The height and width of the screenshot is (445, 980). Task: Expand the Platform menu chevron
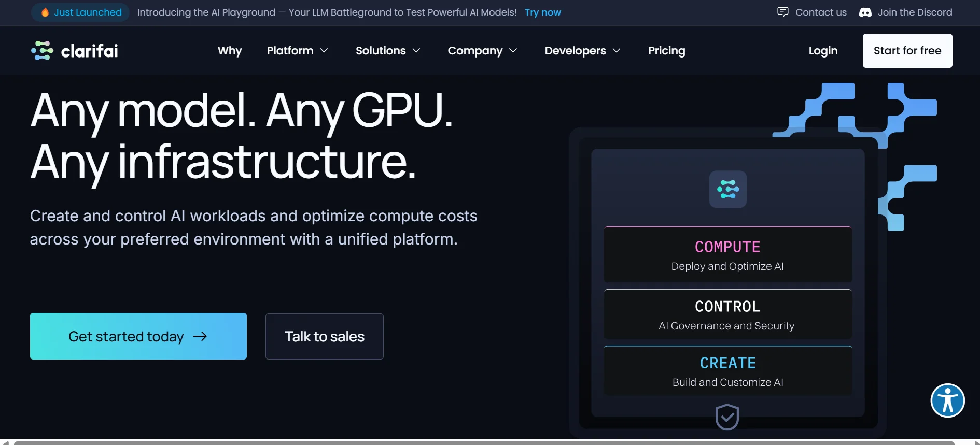click(x=324, y=50)
